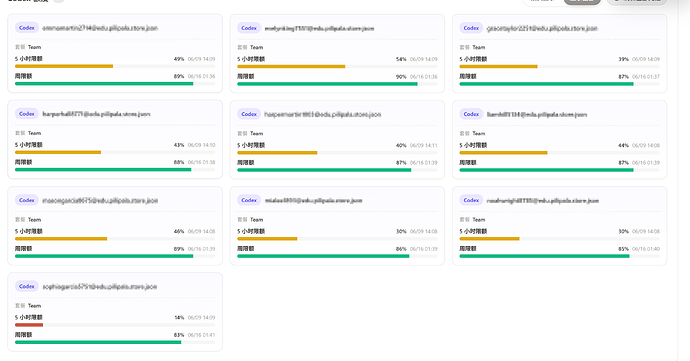Click the 49% orange five-hour quota bar
The height and width of the screenshot is (361, 690).
click(x=64, y=66)
